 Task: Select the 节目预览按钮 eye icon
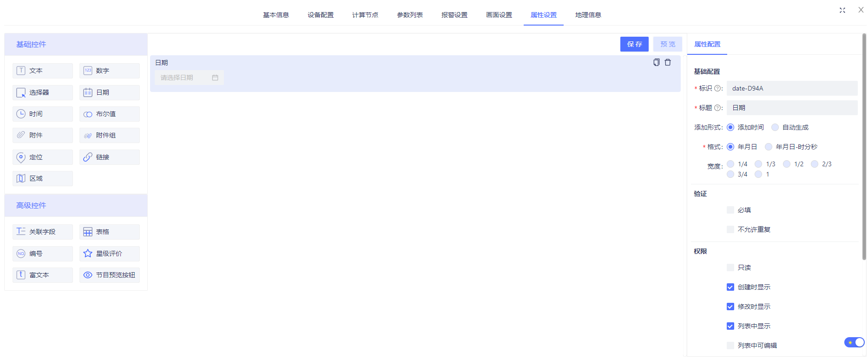point(88,275)
